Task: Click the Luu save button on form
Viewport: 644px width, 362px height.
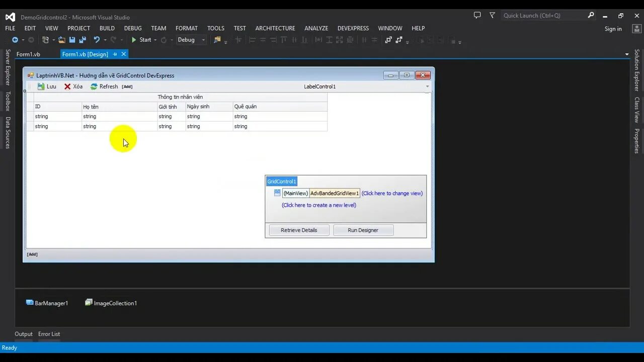Action: pos(47,86)
